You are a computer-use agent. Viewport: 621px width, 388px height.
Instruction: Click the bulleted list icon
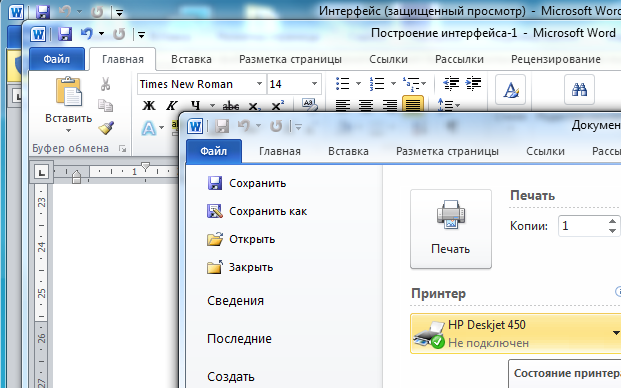343,84
